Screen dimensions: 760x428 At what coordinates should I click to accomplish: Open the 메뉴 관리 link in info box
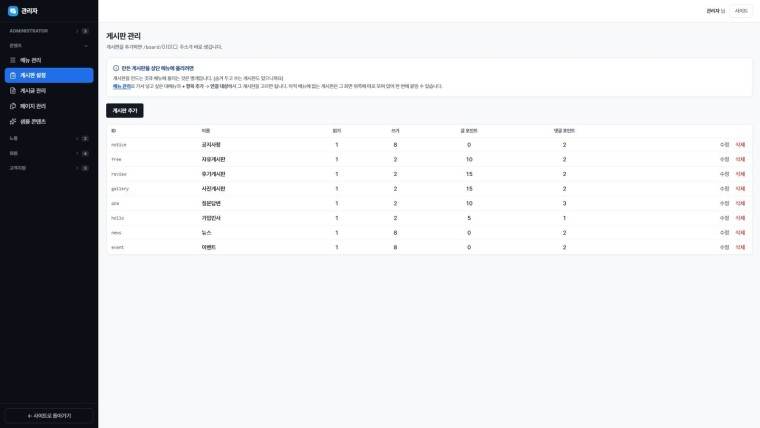[122, 86]
